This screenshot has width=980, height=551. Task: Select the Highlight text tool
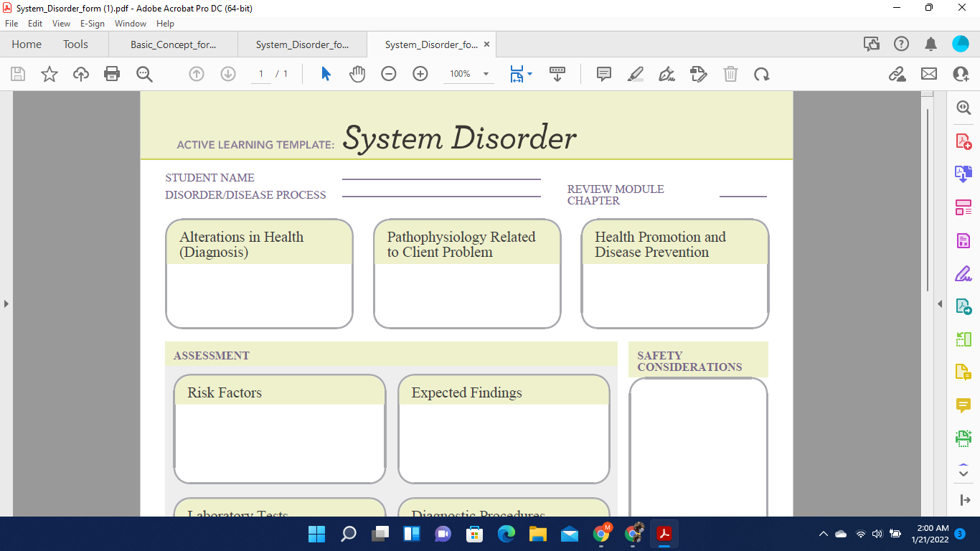coord(635,73)
